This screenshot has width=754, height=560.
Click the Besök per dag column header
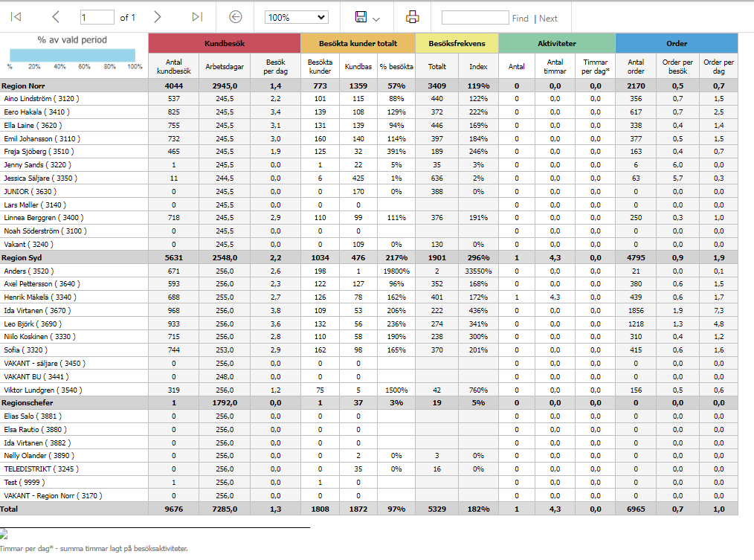tap(276, 66)
